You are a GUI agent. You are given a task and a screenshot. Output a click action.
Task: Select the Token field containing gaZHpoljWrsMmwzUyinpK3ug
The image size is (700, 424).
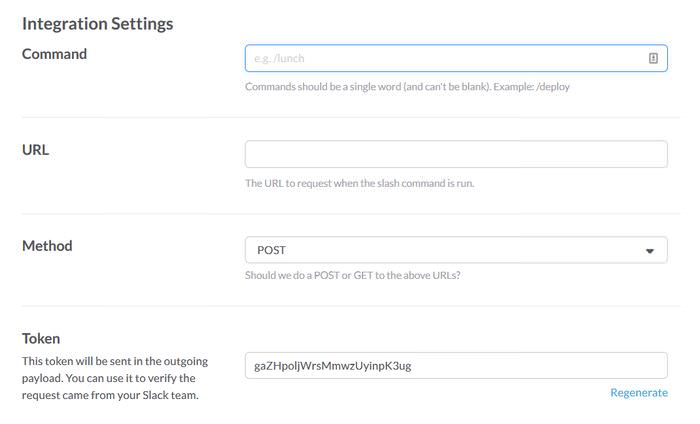pos(456,366)
